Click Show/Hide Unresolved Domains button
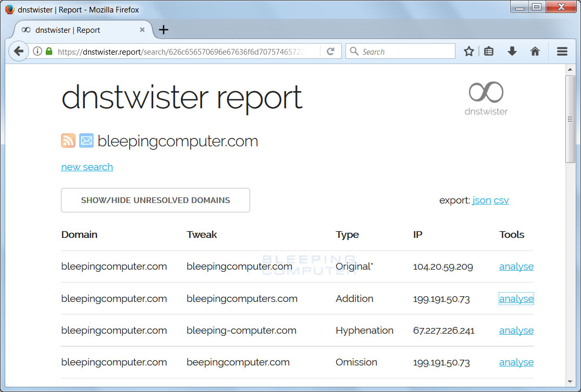Screen dimensions: 581x392 (155, 200)
